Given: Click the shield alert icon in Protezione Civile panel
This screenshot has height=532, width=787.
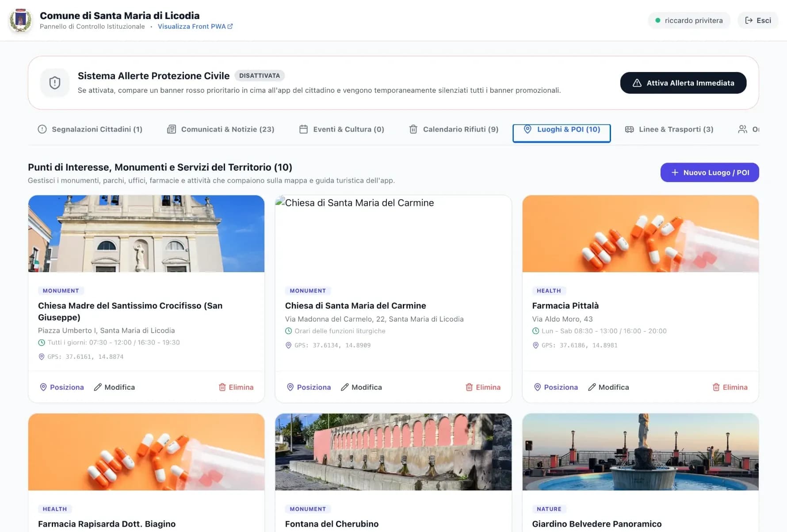Looking at the screenshot, I should click(x=55, y=83).
